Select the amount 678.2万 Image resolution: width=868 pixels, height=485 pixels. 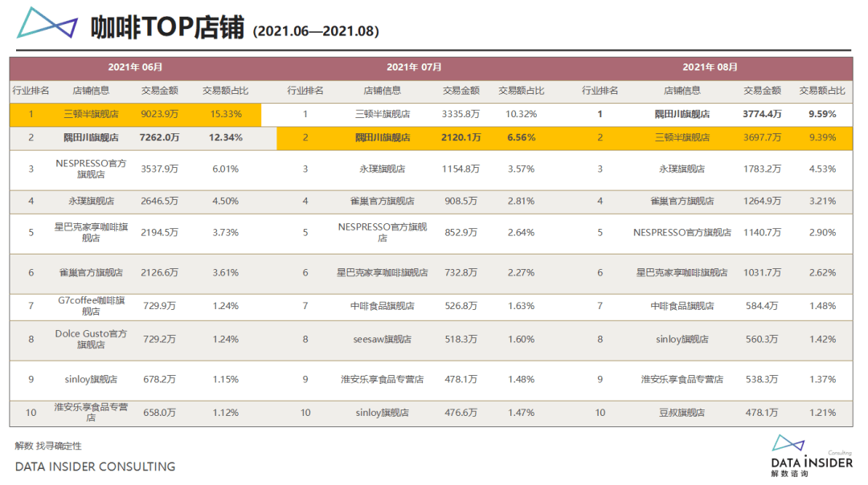coord(159,379)
